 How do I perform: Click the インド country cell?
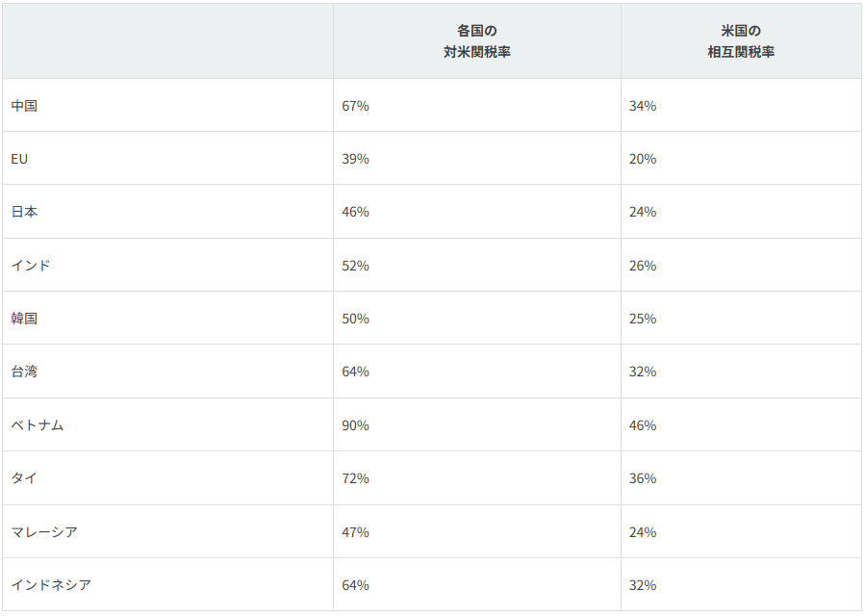click(x=31, y=266)
